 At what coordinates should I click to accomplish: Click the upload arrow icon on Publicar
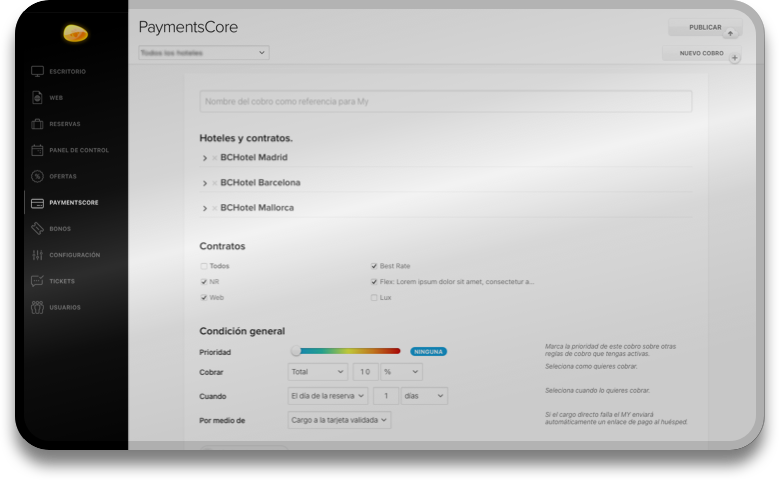pos(730,33)
